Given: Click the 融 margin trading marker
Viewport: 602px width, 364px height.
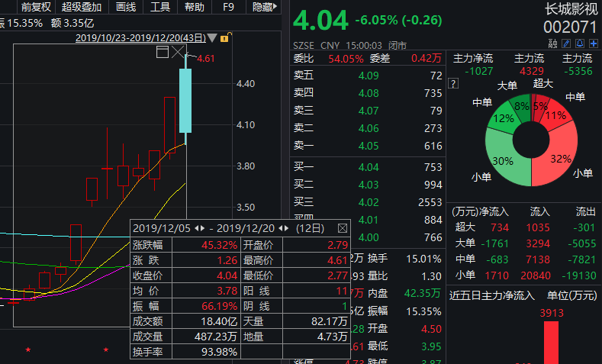Looking at the screenshot, I should (x=552, y=43).
